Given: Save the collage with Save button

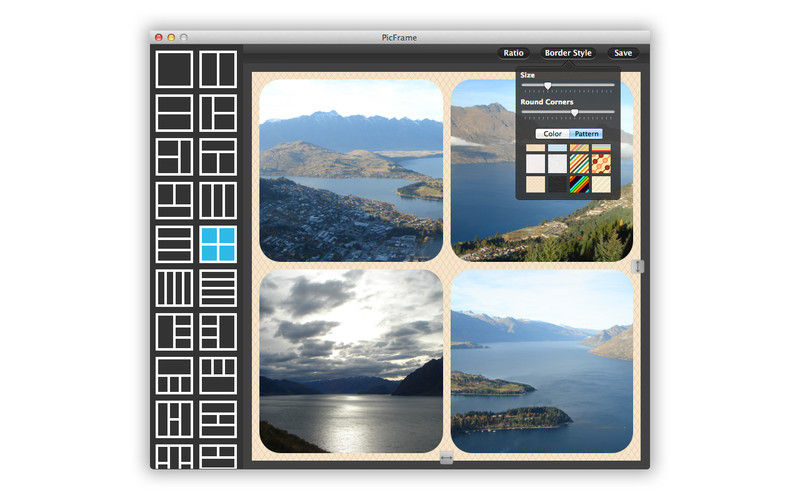Looking at the screenshot, I should 623,53.
